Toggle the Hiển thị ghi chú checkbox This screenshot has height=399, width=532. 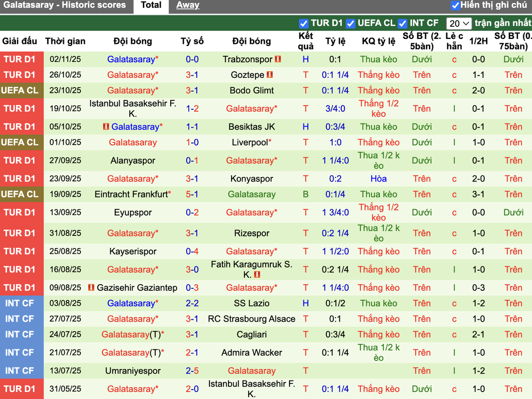(455, 5)
